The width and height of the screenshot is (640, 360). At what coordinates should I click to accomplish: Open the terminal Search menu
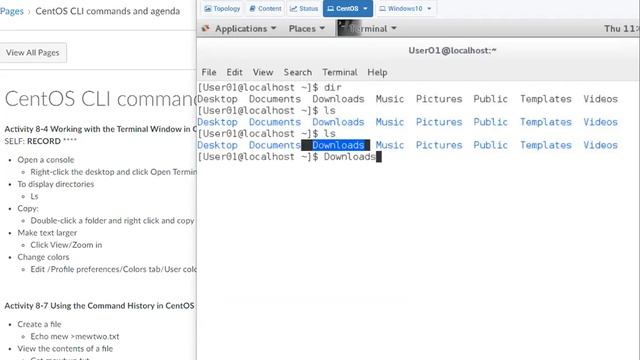298,72
